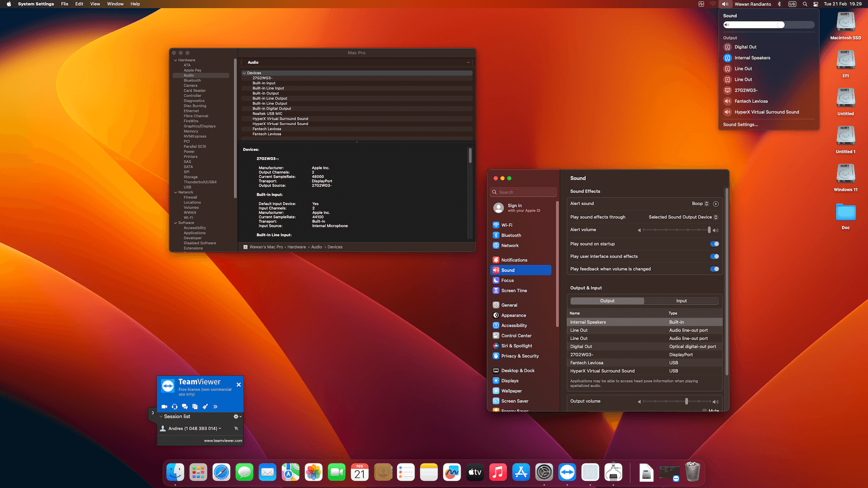Screen dimensions: 868x488
Task: Open Focus settings pane
Action: [521, 280]
